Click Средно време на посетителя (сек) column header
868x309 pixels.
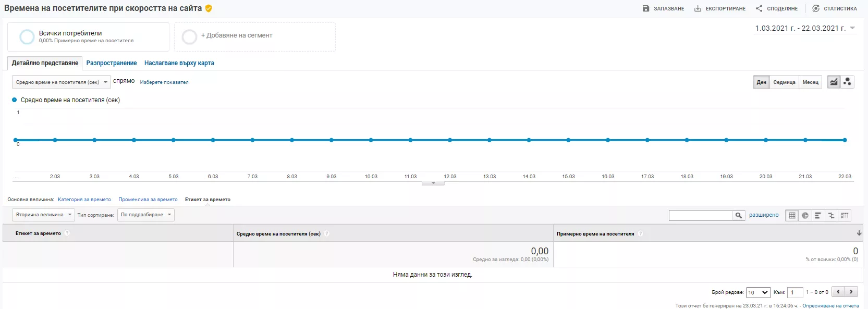point(278,234)
